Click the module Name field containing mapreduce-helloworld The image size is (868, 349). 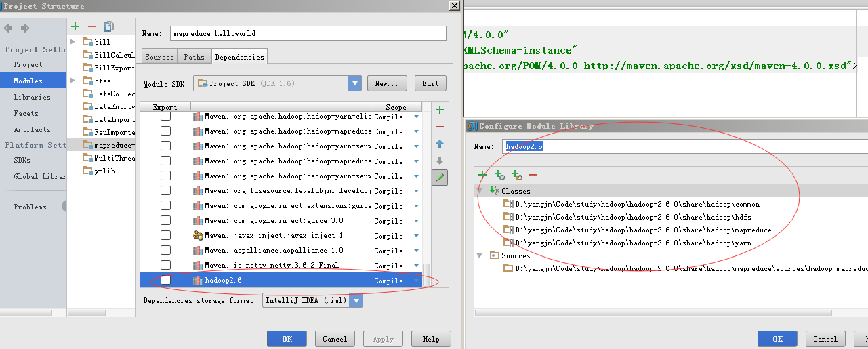[308, 33]
